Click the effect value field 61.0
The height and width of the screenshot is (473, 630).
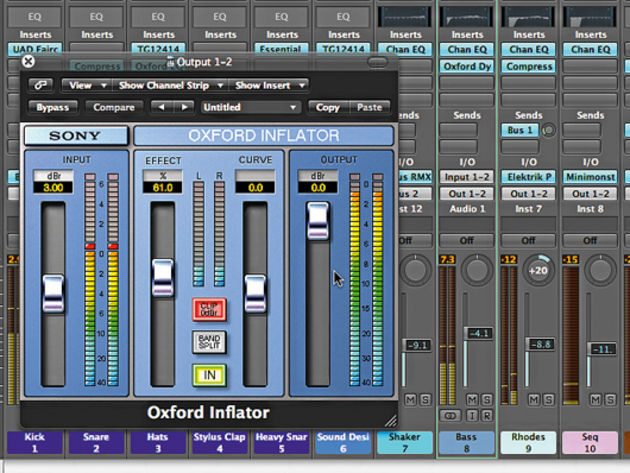point(163,188)
